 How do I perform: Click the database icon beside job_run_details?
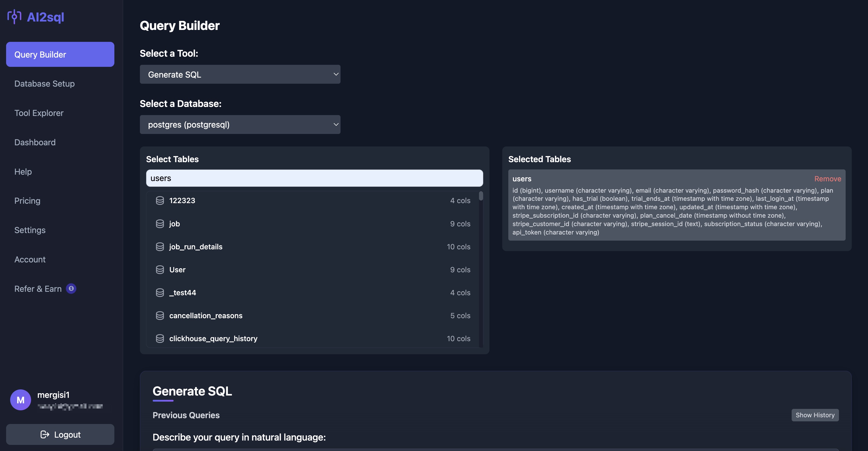[x=160, y=247]
